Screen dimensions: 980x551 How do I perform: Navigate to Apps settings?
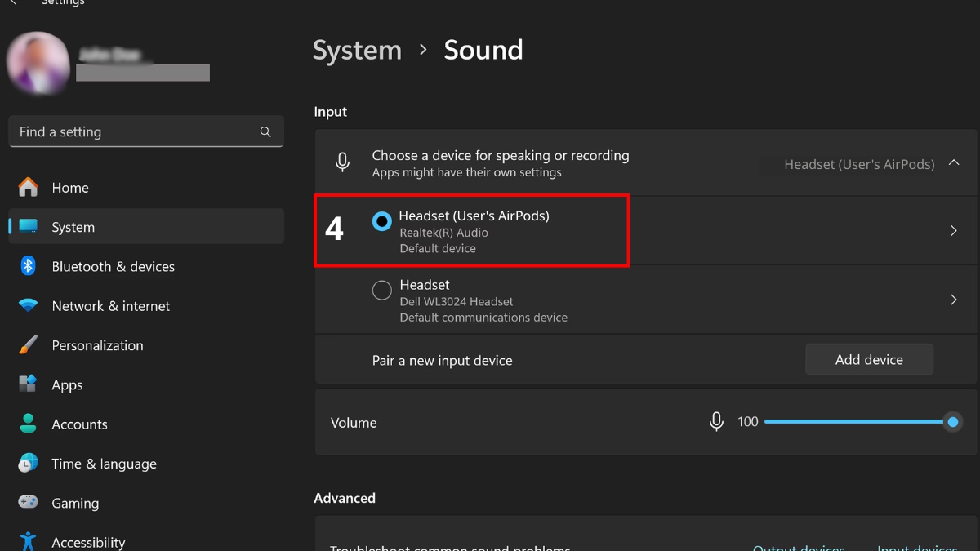pyautogui.click(x=146, y=384)
